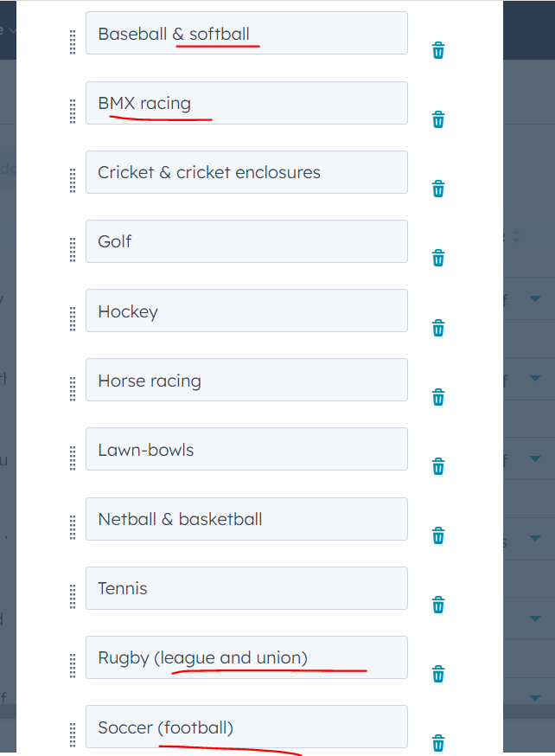The image size is (555, 756).
Task: Select the Horse racing input field
Action: click(x=246, y=380)
